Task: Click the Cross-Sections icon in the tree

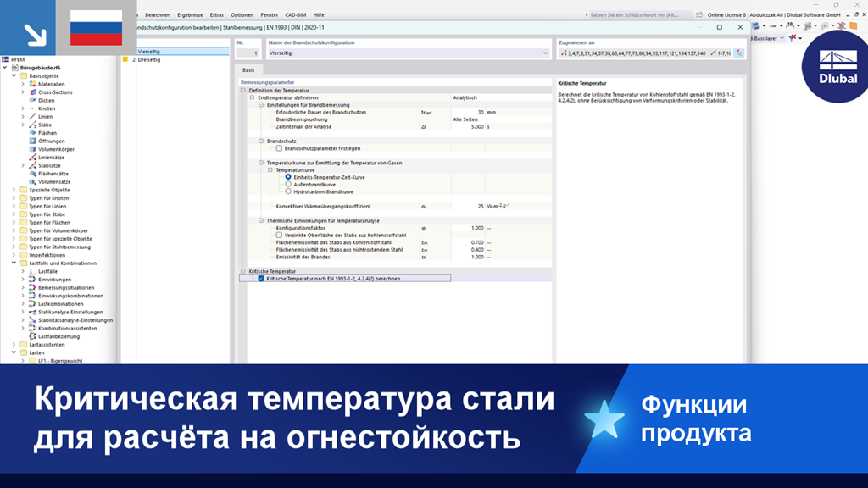Action: (x=33, y=92)
